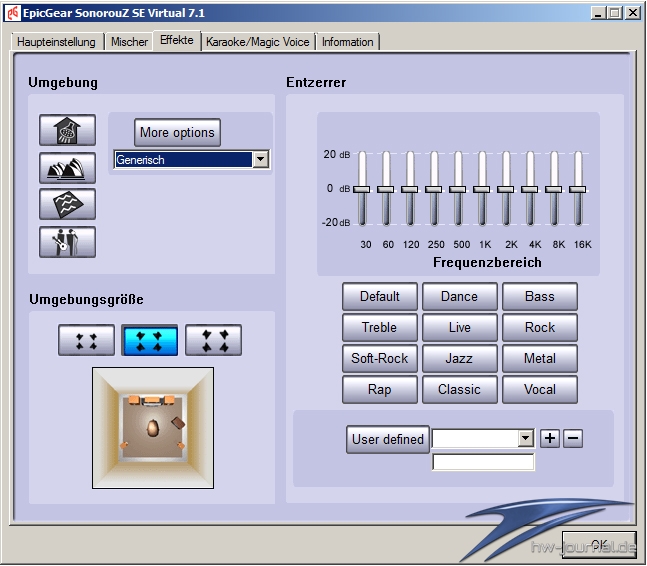Click the More options button

click(177, 132)
